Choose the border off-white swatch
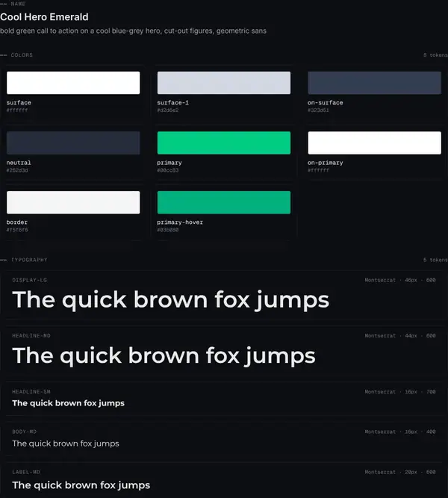 point(73,202)
